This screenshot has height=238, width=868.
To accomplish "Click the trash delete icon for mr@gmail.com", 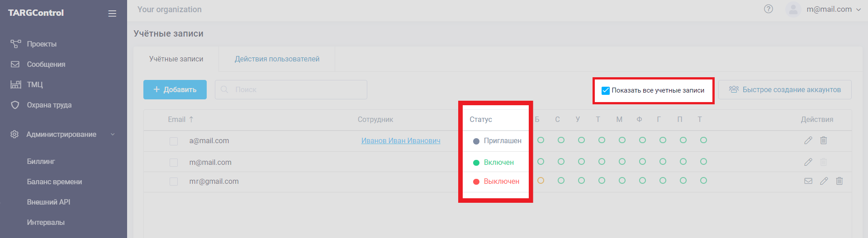I will 840,181.
